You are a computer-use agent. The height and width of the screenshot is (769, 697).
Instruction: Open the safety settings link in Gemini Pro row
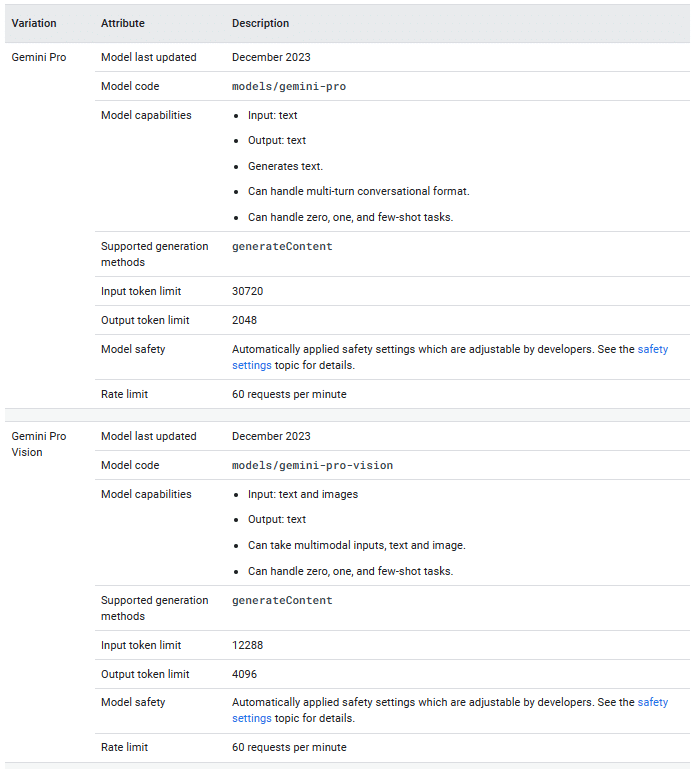point(652,350)
